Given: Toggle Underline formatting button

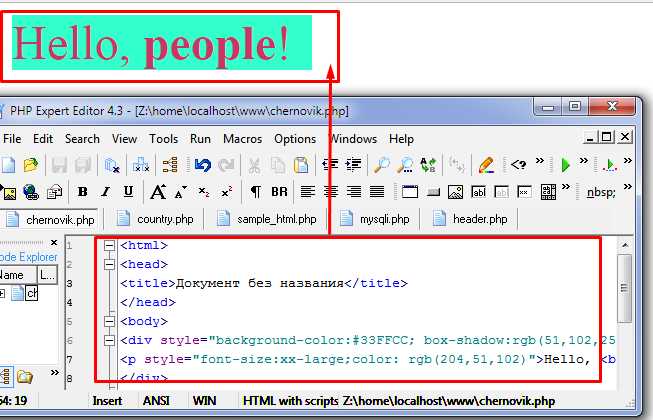Looking at the screenshot, I should [128, 192].
